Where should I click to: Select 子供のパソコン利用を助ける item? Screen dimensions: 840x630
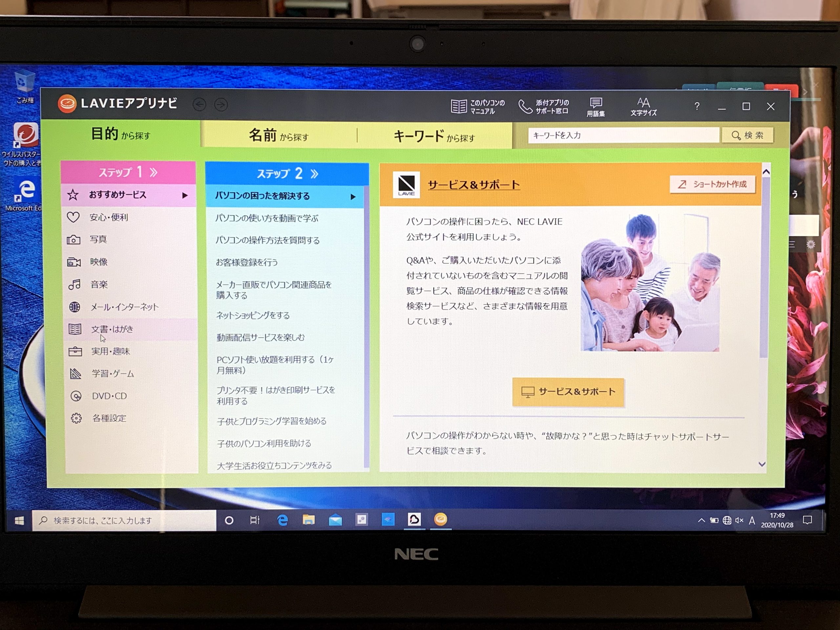285,443
